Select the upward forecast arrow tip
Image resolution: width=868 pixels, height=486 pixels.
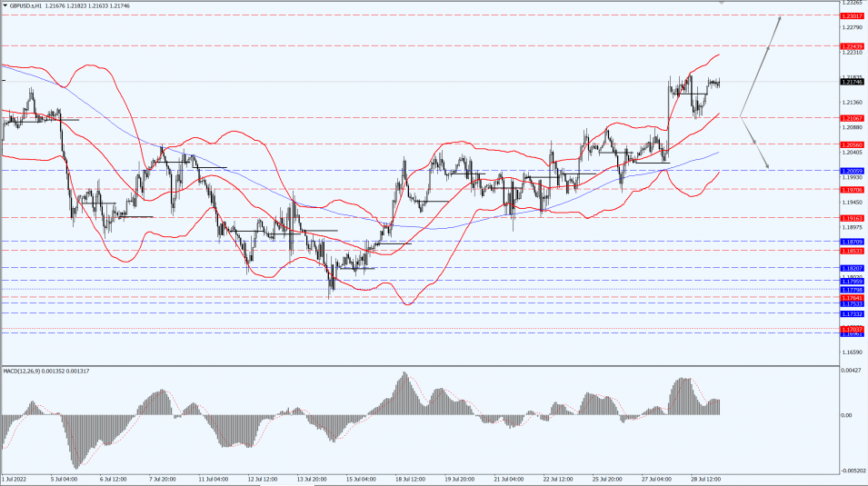click(x=780, y=17)
